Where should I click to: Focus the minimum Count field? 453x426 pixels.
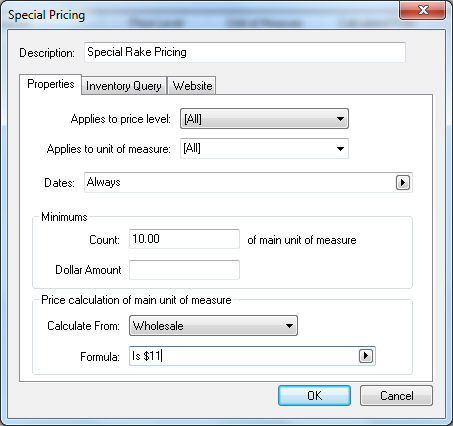pyautogui.click(x=184, y=239)
